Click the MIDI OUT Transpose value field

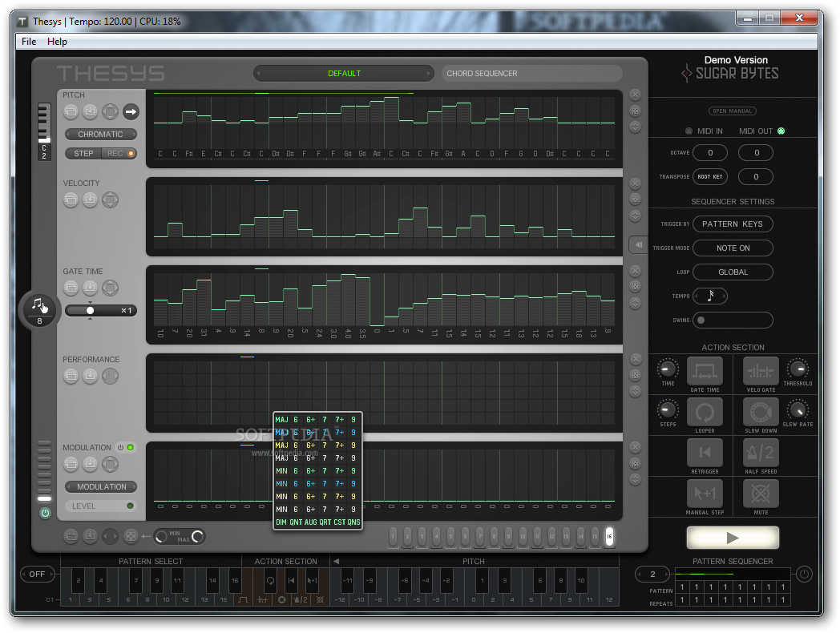(x=756, y=177)
